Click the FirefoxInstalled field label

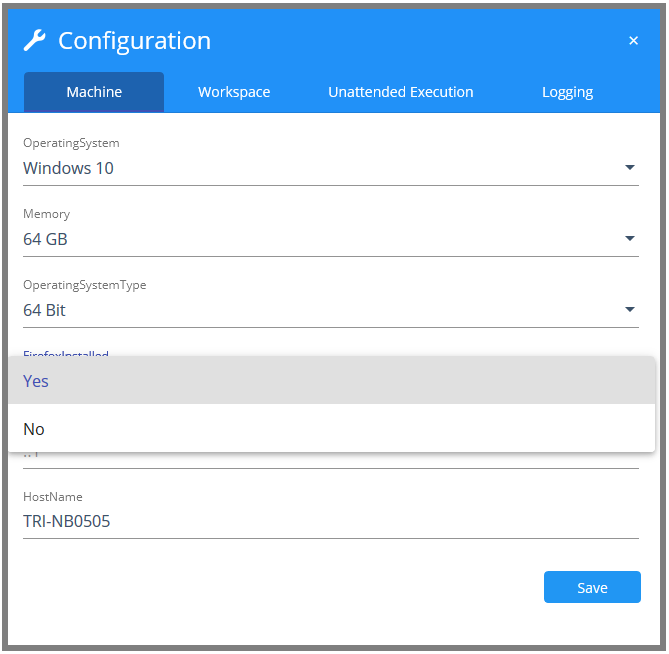66,355
